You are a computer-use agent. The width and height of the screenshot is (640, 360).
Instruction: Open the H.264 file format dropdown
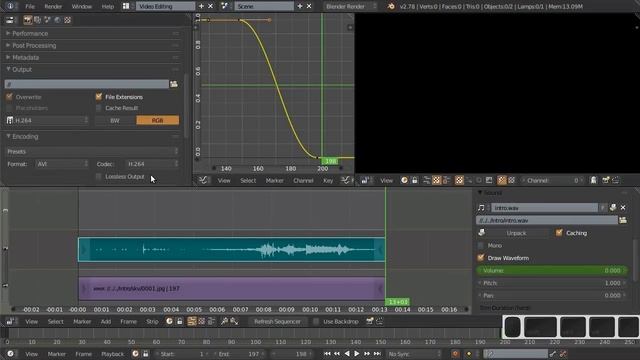point(47,120)
